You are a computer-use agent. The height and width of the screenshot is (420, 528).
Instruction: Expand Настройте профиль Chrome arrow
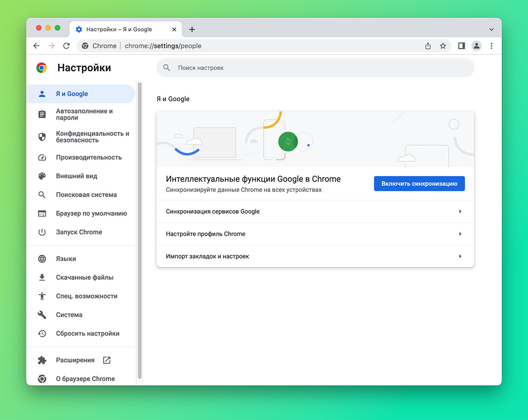coord(460,234)
